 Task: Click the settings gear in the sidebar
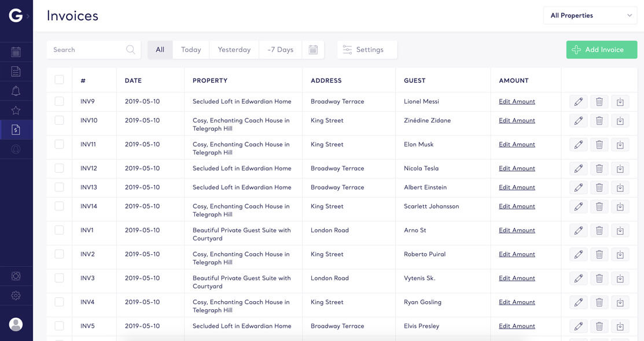[x=16, y=295]
